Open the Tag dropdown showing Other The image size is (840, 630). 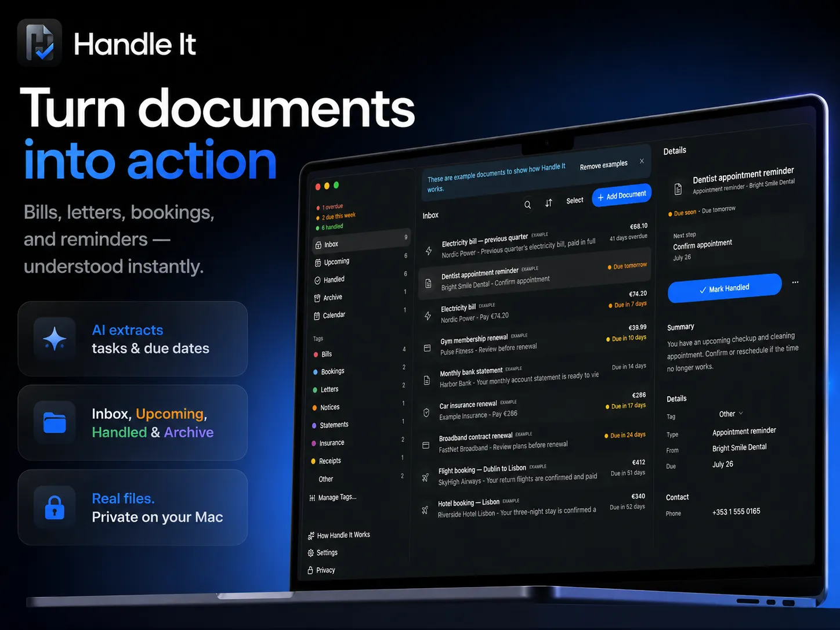(731, 414)
